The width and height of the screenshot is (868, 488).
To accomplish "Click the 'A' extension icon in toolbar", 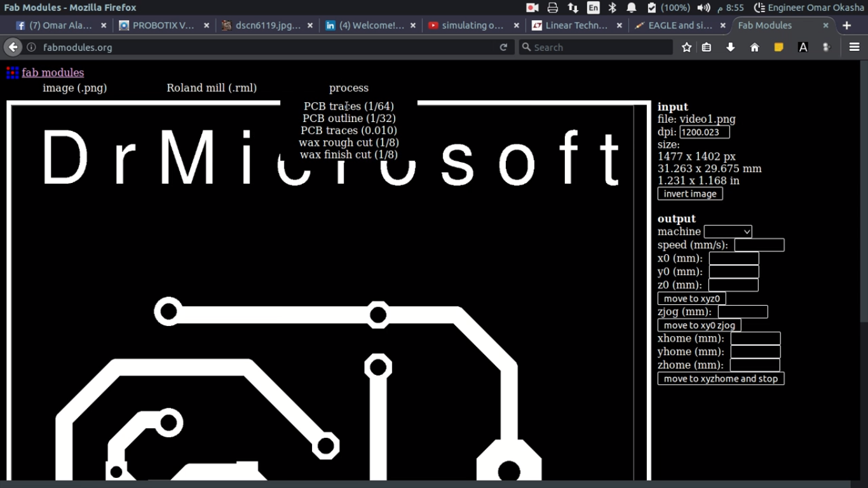I will coord(803,47).
